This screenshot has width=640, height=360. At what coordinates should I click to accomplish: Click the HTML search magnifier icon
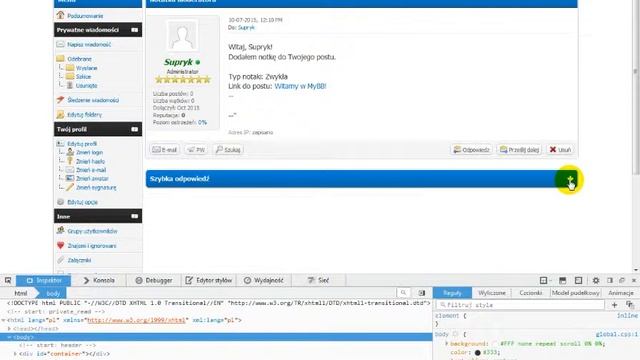coord(403,293)
